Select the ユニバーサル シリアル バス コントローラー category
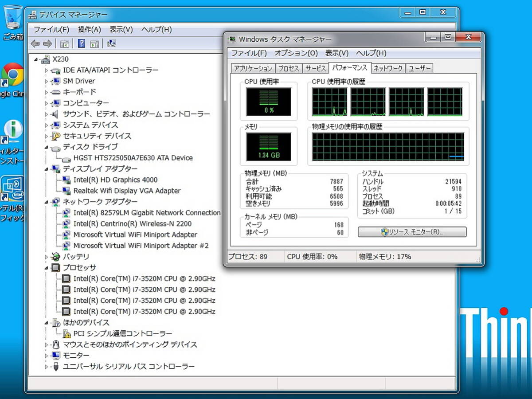The image size is (532, 399). [129, 367]
